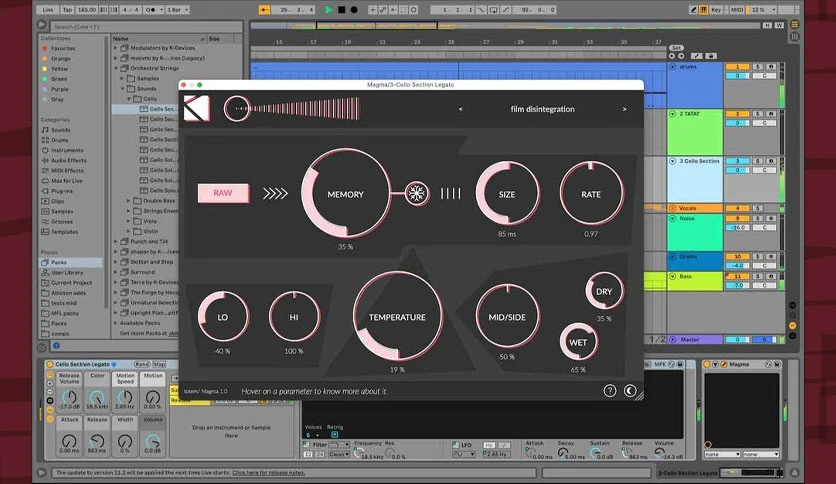Viewport: 836px width, 484px height.
Task: Open the Drums category in browser
Action: tap(60, 140)
